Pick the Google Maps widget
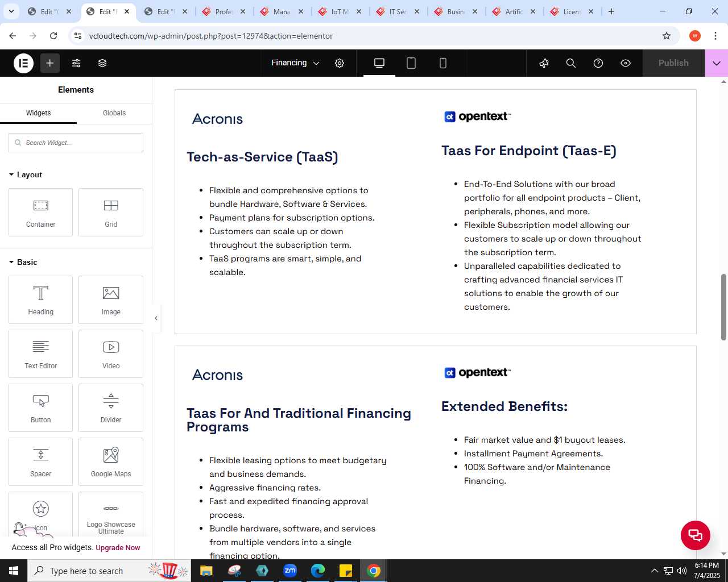The image size is (728, 582). pos(111,462)
